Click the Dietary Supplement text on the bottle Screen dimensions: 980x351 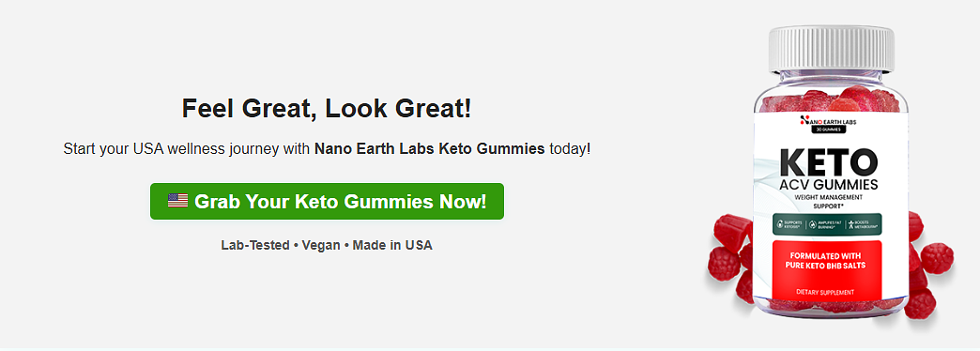[x=826, y=292]
